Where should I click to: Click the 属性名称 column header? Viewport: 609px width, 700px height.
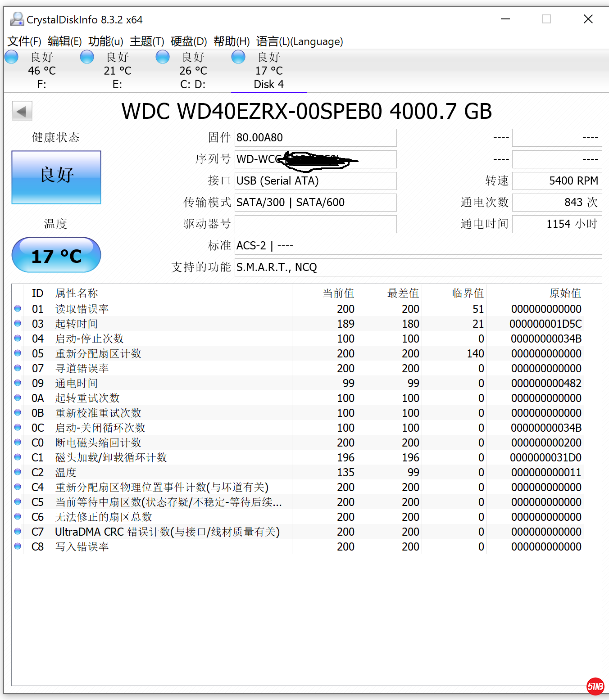77,294
